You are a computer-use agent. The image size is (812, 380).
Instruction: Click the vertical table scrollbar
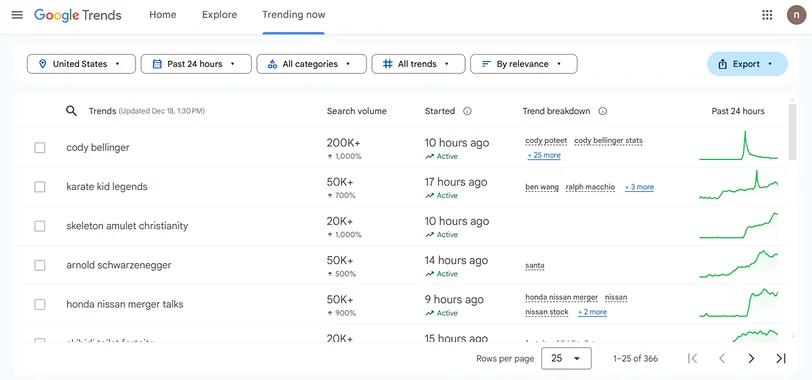pyautogui.click(x=792, y=133)
